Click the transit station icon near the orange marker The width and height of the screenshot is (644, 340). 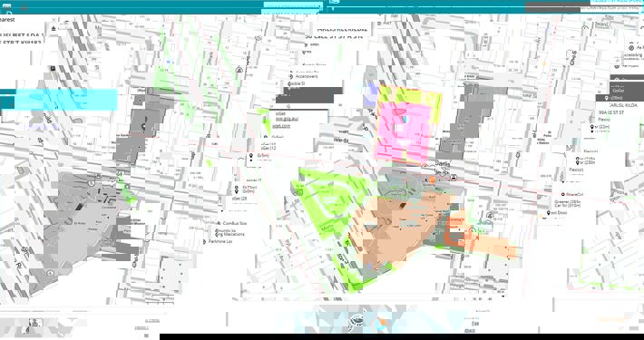click(453, 178)
